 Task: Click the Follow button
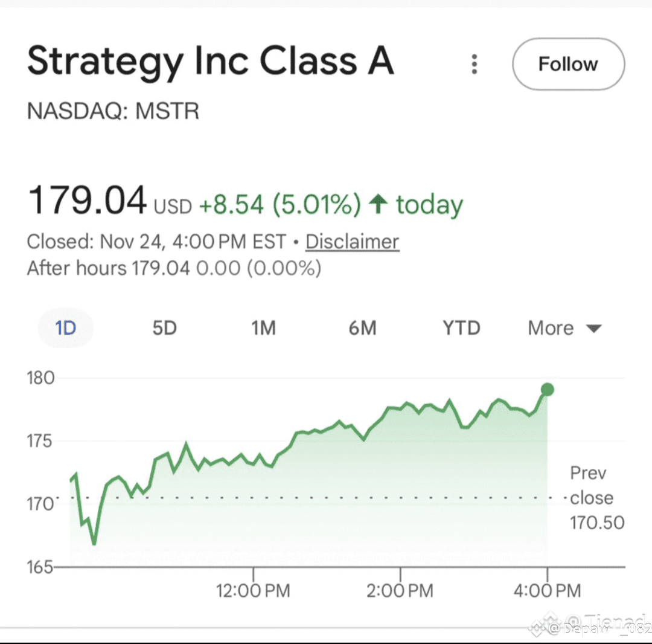click(567, 64)
